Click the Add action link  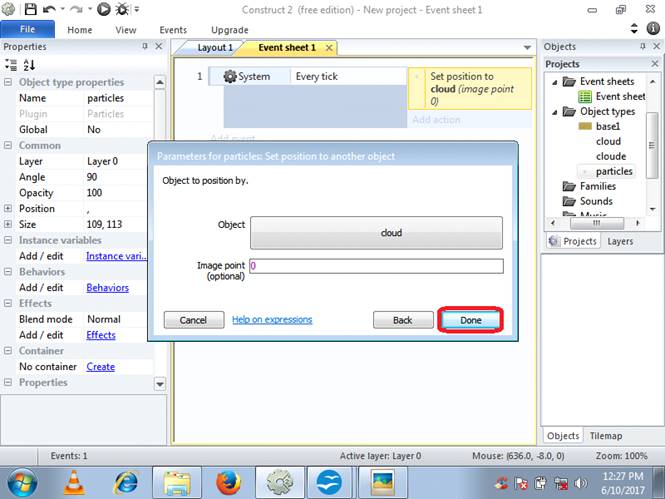tap(436, 120)
